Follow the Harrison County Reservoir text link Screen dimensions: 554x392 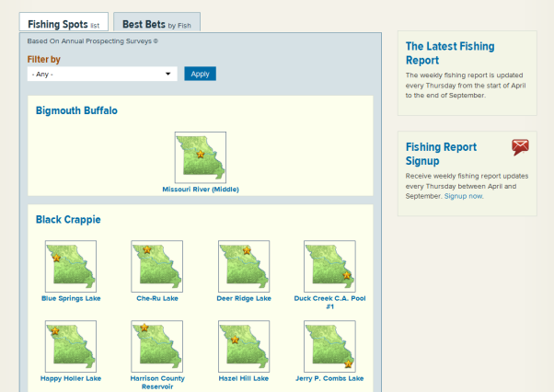click(157, 383)
